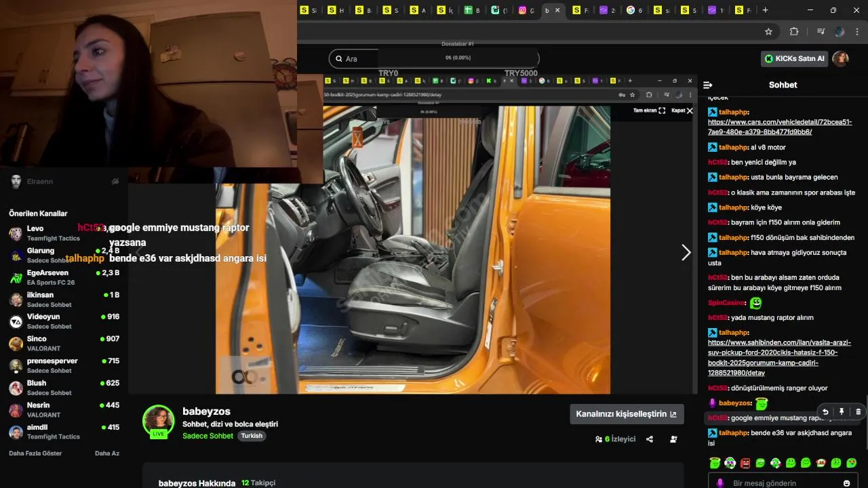Expand list with Daha Fazla Göster
Image resolution: width=868 pixels, height=488 pixels.
coord(35,453)
